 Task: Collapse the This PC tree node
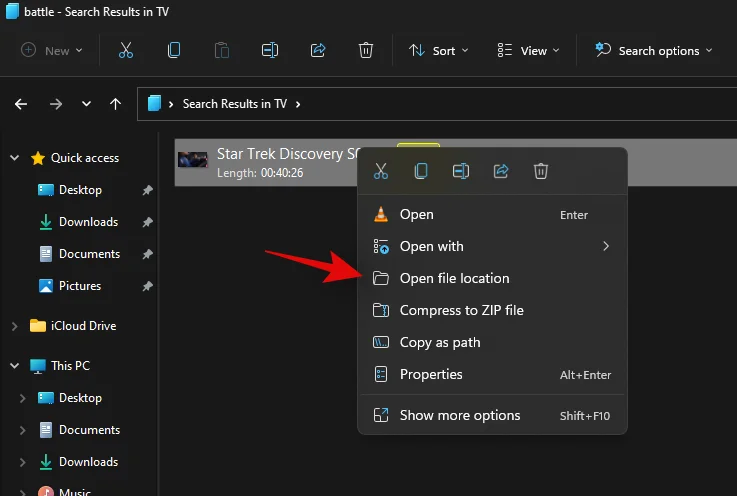[x=15, y=366]
